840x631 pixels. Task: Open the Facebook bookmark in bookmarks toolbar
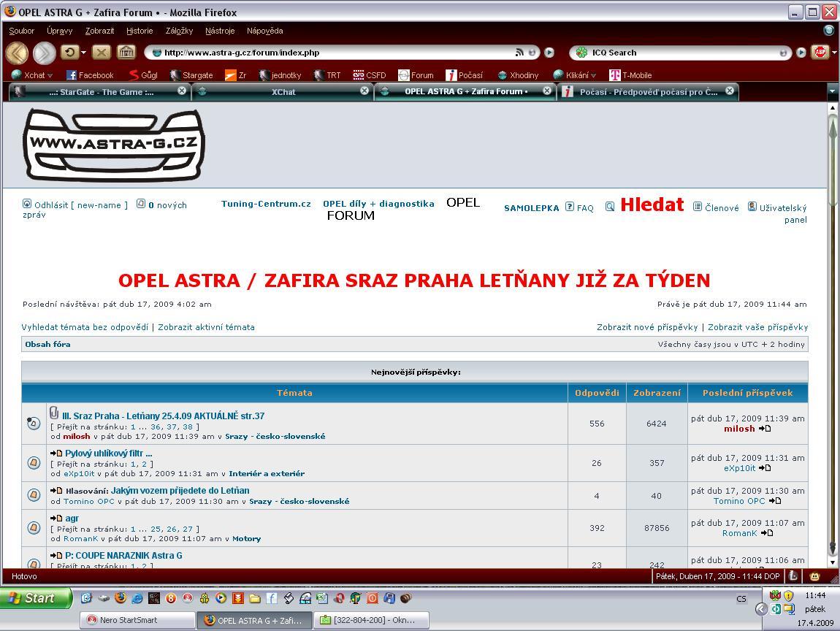tap(90, 75)
